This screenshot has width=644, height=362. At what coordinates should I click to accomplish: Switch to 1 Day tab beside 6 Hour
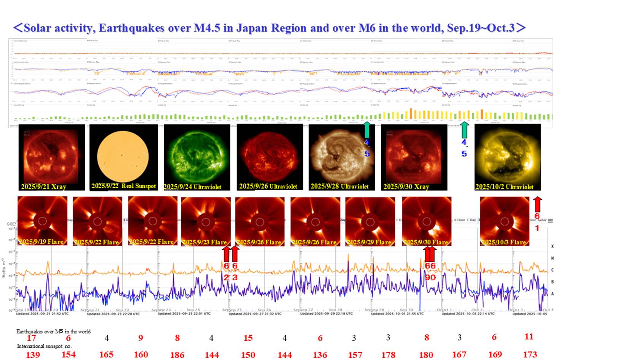[473, 220]
